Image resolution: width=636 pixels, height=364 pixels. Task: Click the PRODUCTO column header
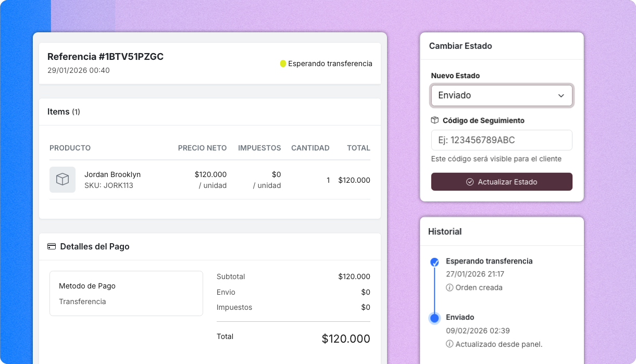point(70,148)
